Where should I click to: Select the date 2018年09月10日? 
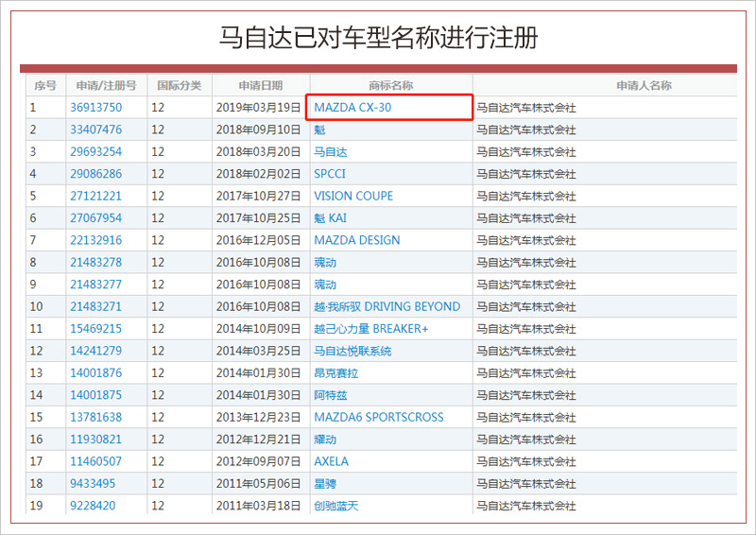258,129
